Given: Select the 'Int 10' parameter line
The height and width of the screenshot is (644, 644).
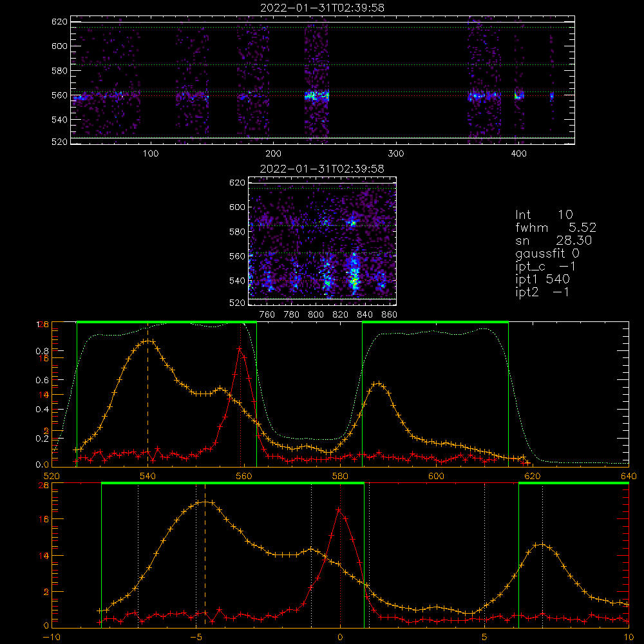Looking at the screenshot, I should (544, 214).
